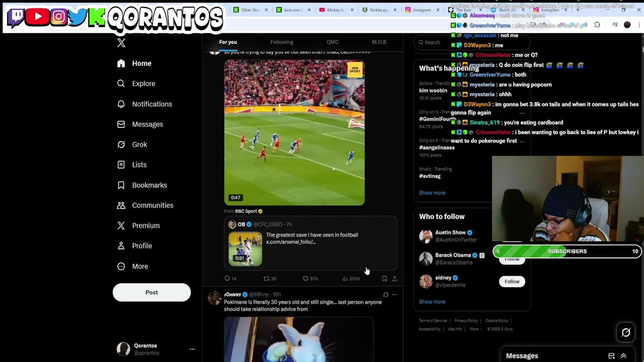Follow sidney
This screenshot has width=644, height=362.
click(512, 282)
